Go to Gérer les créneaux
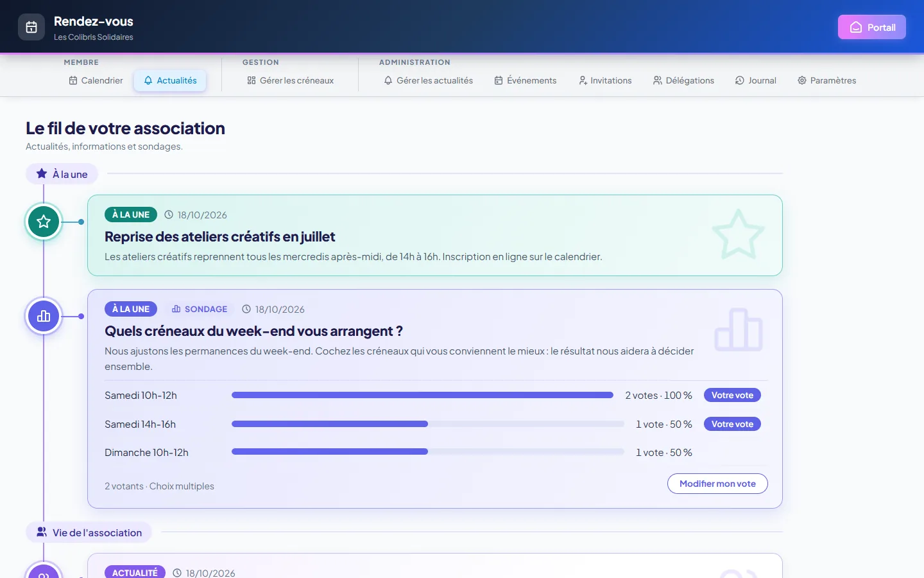The width and height of the screenshot is (924, 578). (291, 80)
